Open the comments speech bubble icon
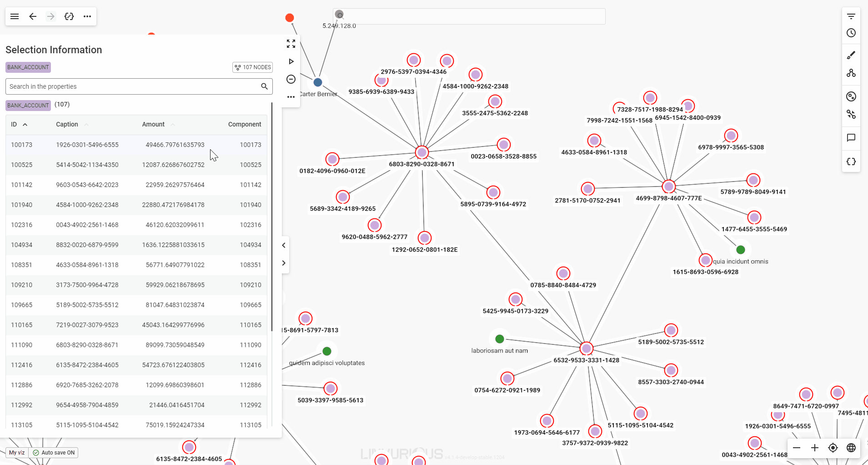 851,138
